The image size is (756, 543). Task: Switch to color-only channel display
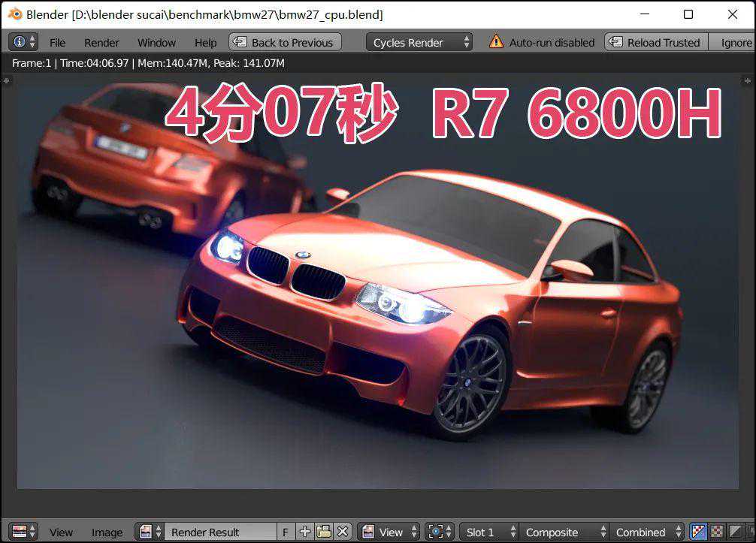click(717, 532)
